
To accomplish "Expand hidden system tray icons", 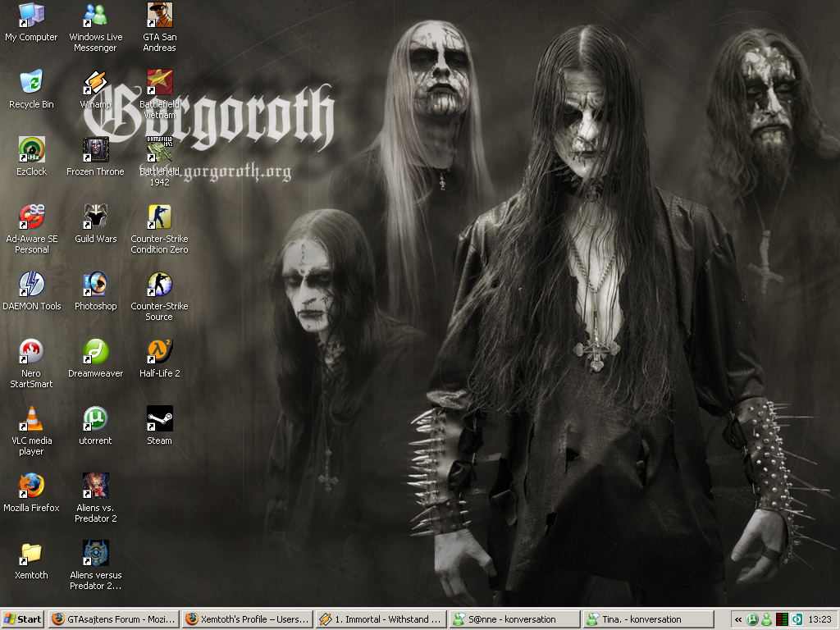I will point(738,619).
